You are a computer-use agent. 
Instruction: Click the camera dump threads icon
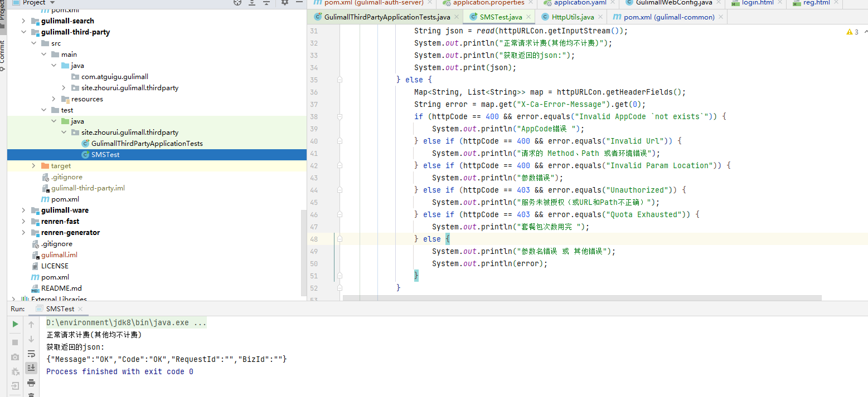[15, 356]
